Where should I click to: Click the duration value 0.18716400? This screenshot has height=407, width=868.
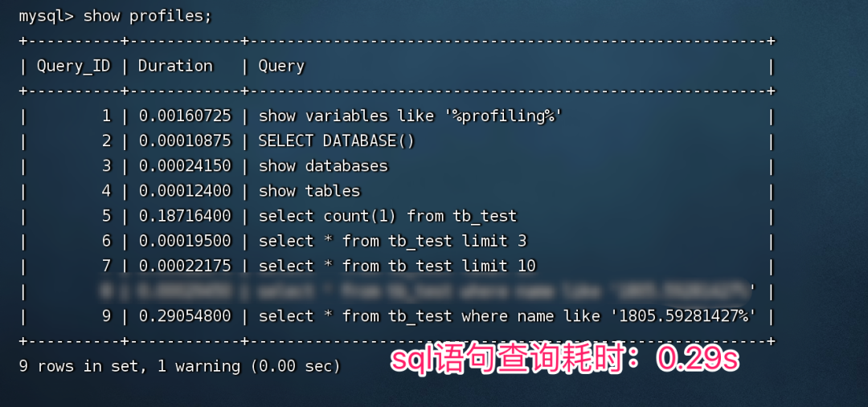[x=185, y=216]
